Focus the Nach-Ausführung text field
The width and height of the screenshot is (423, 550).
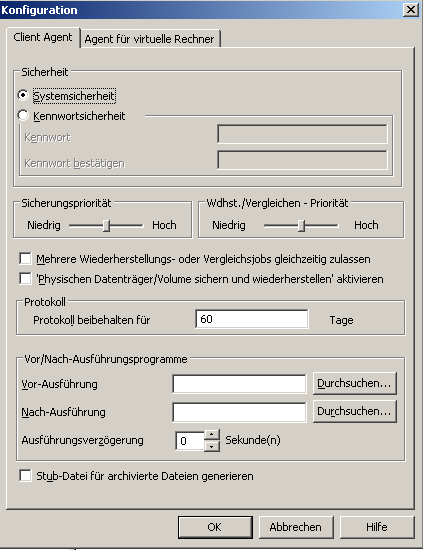(239, 412)
